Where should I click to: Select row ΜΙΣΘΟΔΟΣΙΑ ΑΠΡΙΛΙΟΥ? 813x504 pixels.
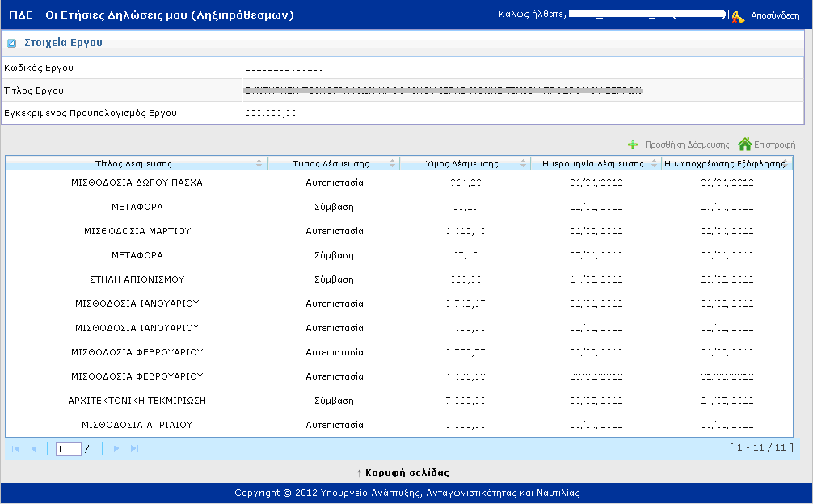(x=399, y=425)
